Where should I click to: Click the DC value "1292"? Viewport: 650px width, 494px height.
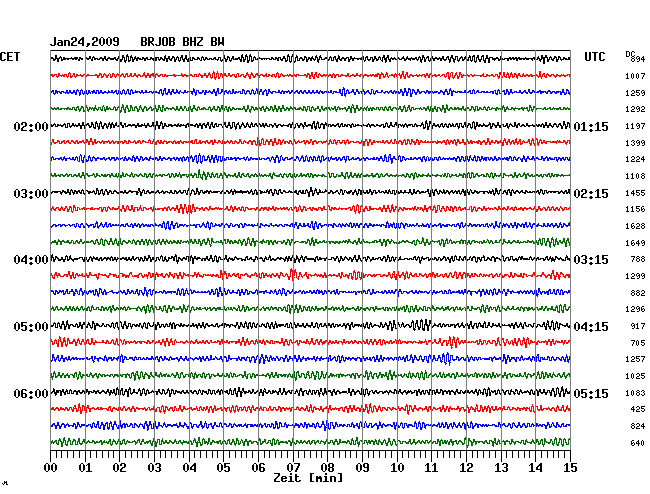pos(635,109)
